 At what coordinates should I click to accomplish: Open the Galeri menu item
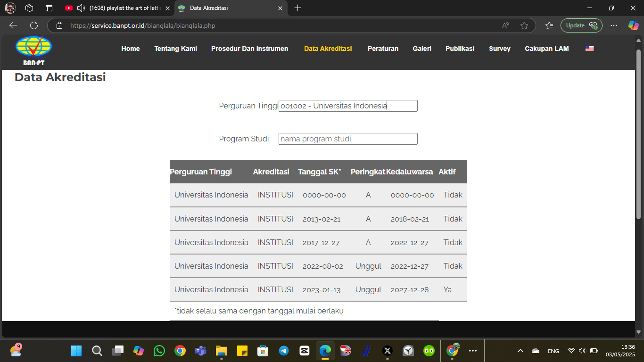422,49
